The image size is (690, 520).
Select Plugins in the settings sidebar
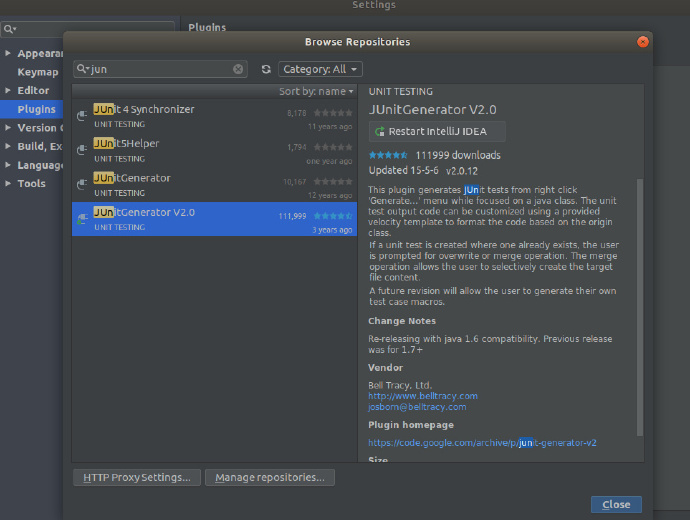click(36, 110)
